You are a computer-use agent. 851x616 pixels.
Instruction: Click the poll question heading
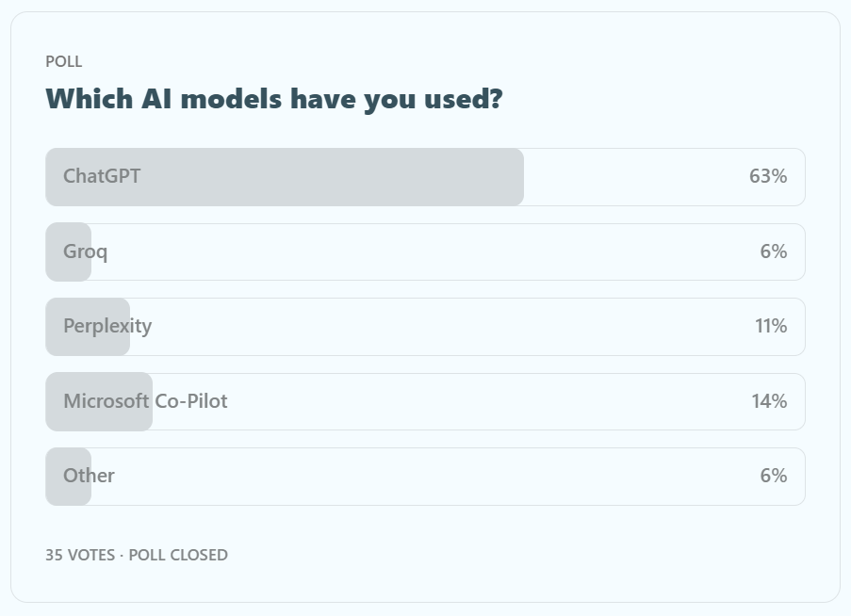[x=273, y=98]
